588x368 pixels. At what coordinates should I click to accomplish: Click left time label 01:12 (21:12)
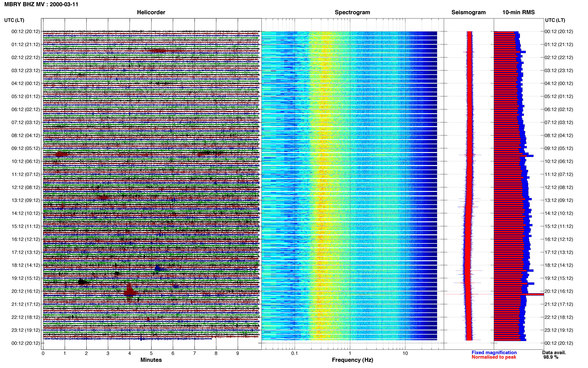26,45
